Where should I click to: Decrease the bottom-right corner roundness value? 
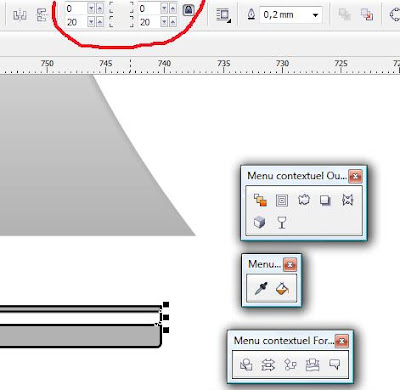tap(164, 22)
